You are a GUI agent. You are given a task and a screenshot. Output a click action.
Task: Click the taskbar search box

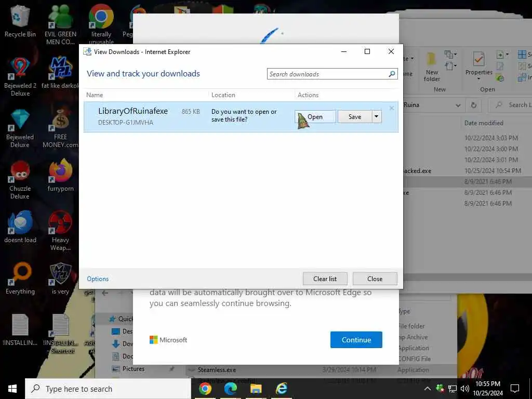click(108, 389)
